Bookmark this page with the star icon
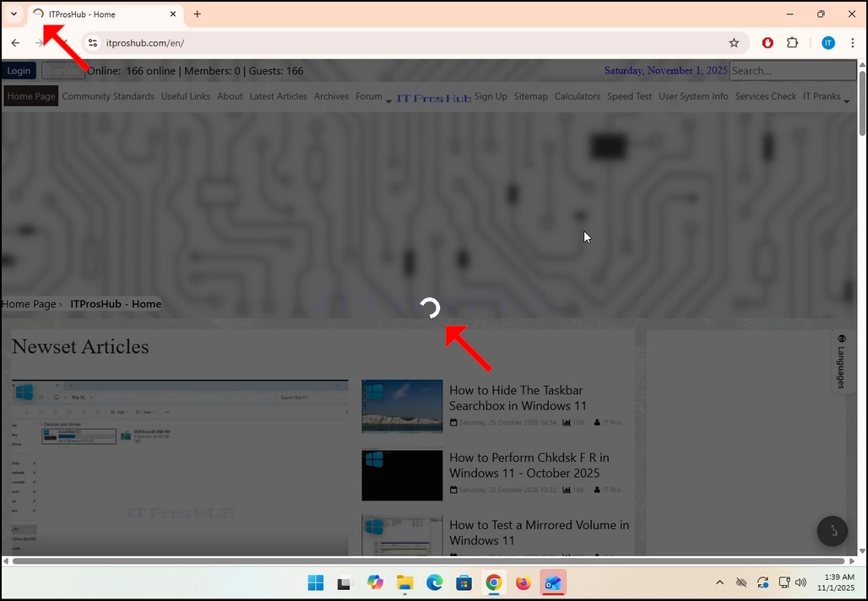This screenshot has width=868, height=601. pos(734,42)
